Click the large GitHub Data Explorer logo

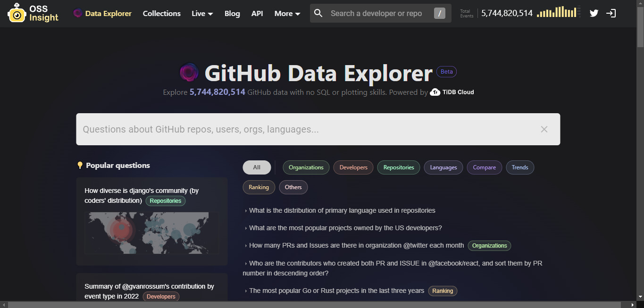point(189,73)
